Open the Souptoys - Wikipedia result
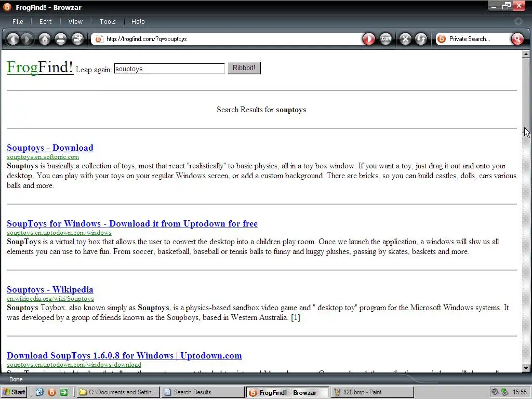This screenshot has height=399, width=532. click(50, 289)
